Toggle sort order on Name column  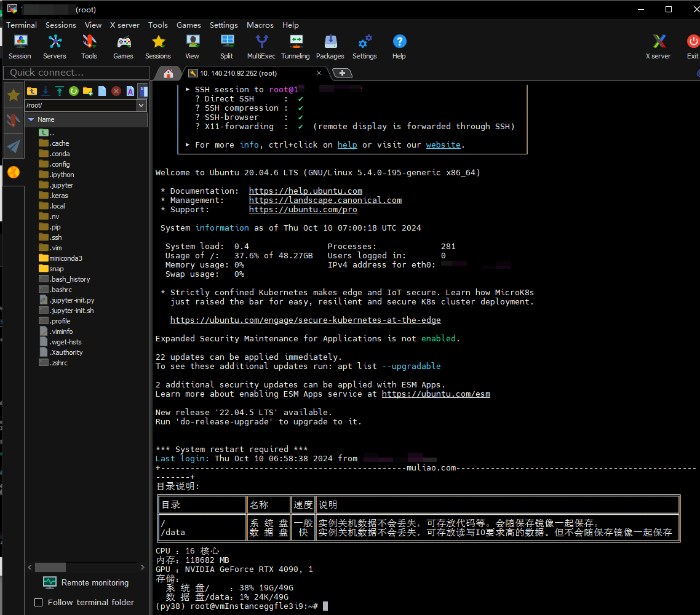(x=46, y=119)
